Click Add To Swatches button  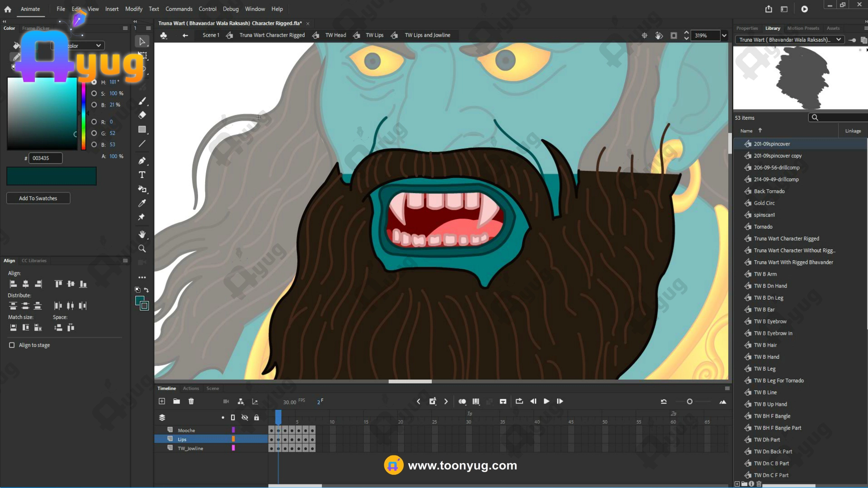coord(38,198)
